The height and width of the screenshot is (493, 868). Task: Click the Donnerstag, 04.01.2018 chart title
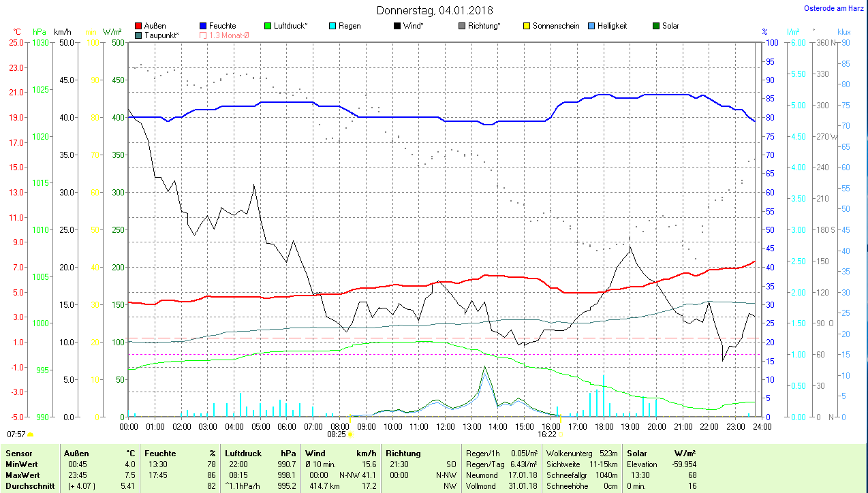pos(435,10)
